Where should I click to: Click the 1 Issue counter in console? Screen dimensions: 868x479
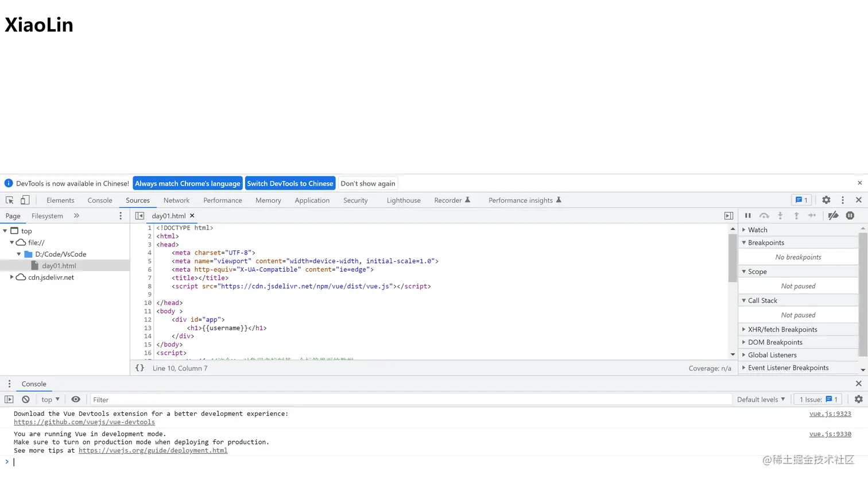pyautogui.click(x=819, y=400)
